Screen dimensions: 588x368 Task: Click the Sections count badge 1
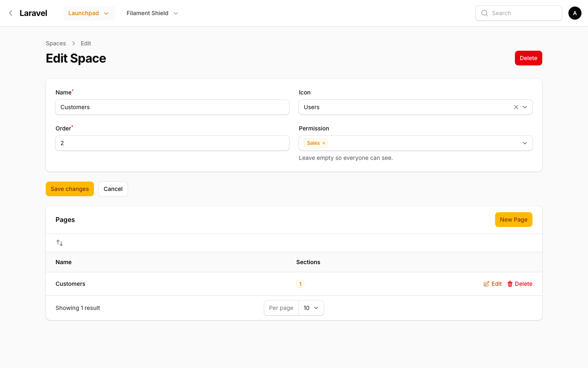[301, 284]
